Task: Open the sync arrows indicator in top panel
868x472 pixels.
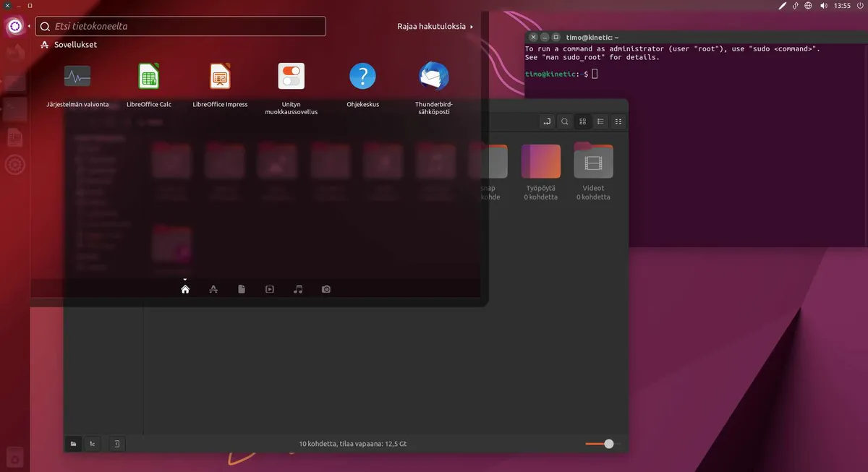Action: [795, 5]
